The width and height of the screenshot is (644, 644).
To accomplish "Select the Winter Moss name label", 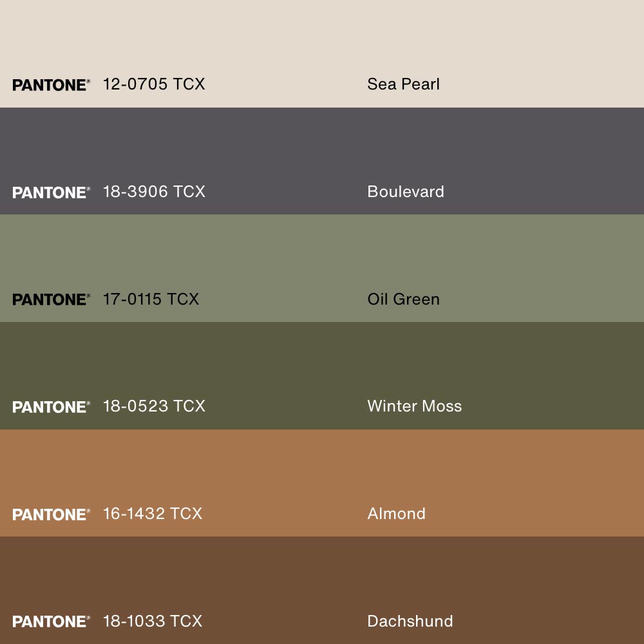I will (414, 406).
